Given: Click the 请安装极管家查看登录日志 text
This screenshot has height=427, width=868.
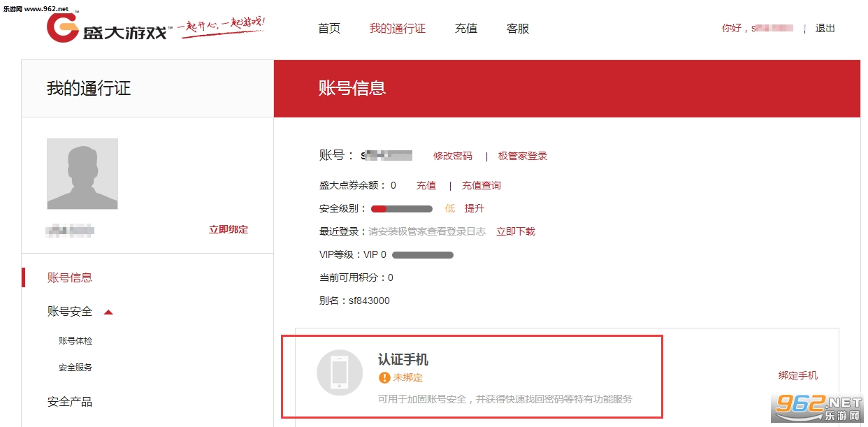Looking at the screenshot, I should 427,231.
